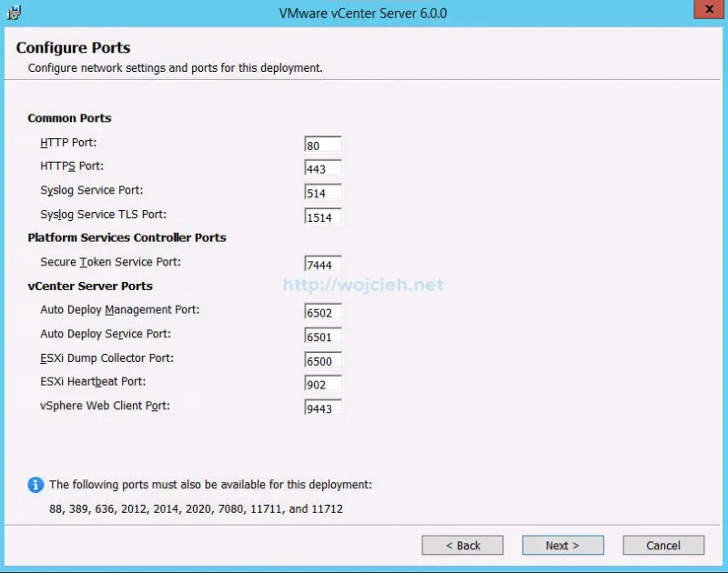Click the Auto Deploy Service Port field
728x573 pixels.
click(323, 336)
